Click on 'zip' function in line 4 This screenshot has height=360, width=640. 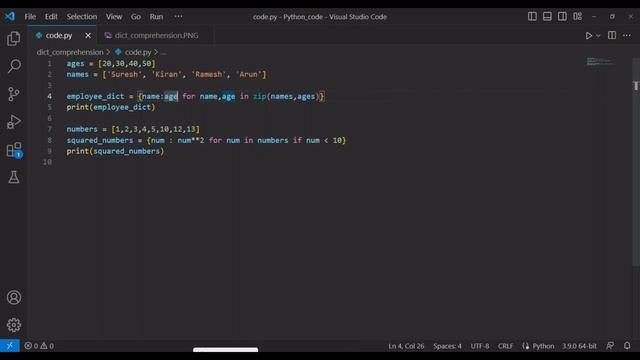260,96
